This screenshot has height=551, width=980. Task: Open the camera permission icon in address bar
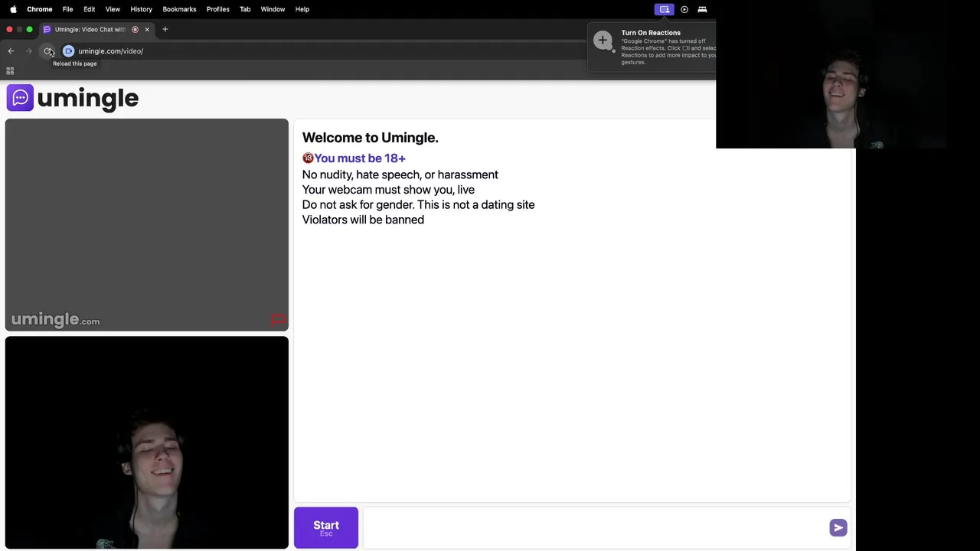click(68, 51)
